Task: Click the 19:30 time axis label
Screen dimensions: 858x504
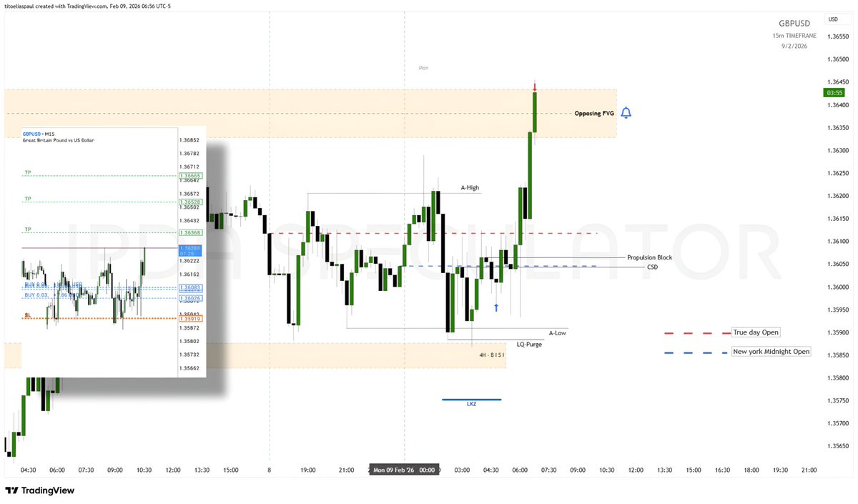Action: 781,470
